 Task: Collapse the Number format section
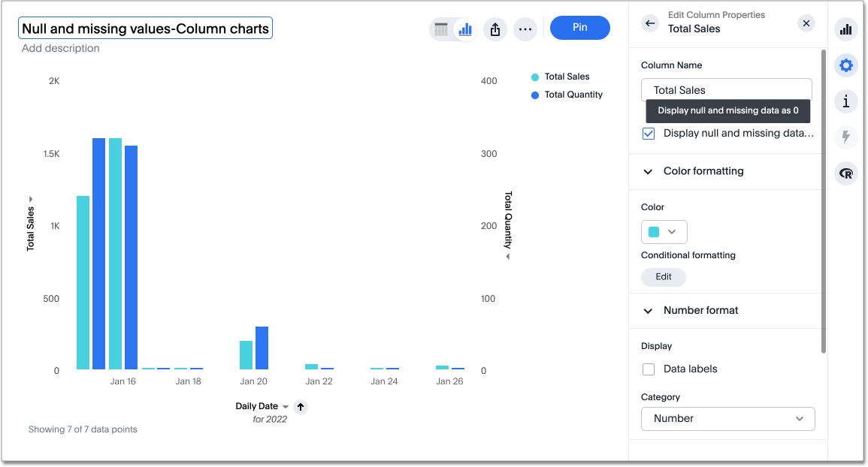648,310
